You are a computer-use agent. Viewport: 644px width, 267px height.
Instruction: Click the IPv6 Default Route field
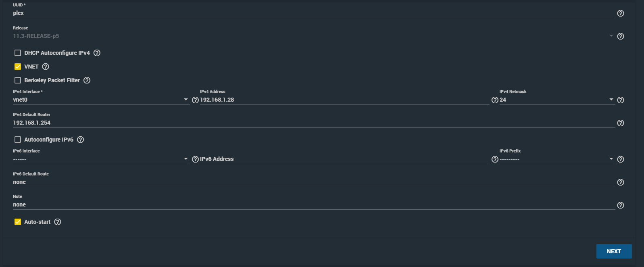click(x=314, y=182)
